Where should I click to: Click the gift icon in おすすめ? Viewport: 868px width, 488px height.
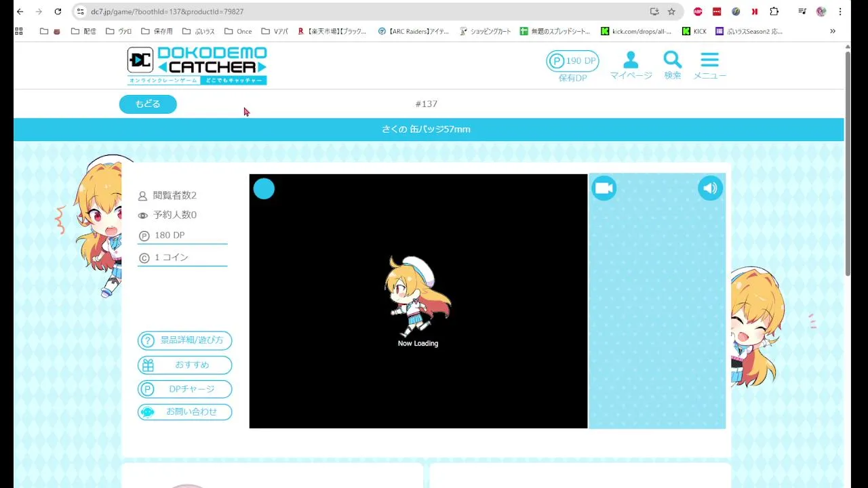point(147,365)
